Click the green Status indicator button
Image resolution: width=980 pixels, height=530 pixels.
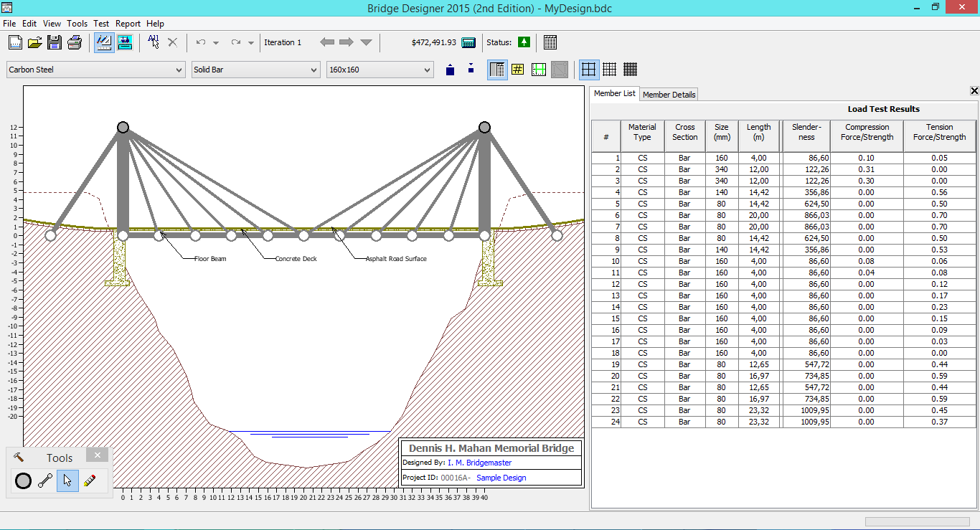pyautogui.click(x=524, y=42)
